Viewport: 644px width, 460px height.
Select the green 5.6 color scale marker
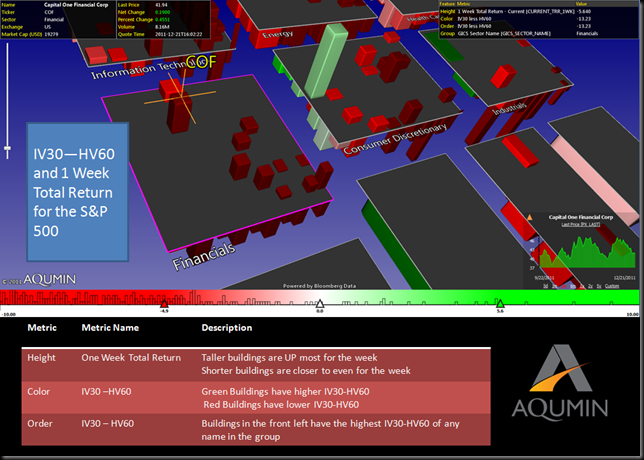[500, 304]
